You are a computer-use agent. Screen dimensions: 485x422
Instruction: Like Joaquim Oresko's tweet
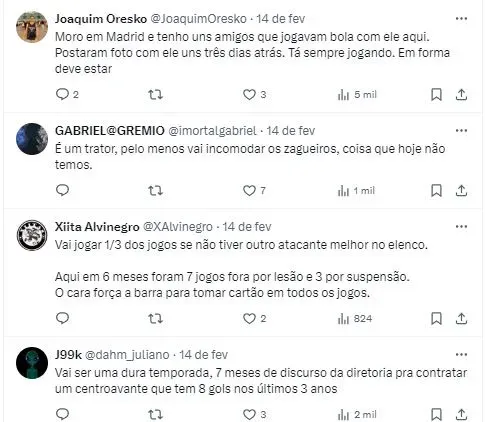tap(254, 95)
